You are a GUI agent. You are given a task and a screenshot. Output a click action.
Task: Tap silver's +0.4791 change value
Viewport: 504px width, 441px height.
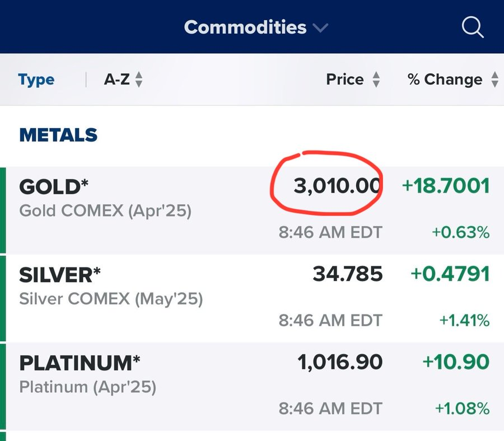(x=450, y=274)
